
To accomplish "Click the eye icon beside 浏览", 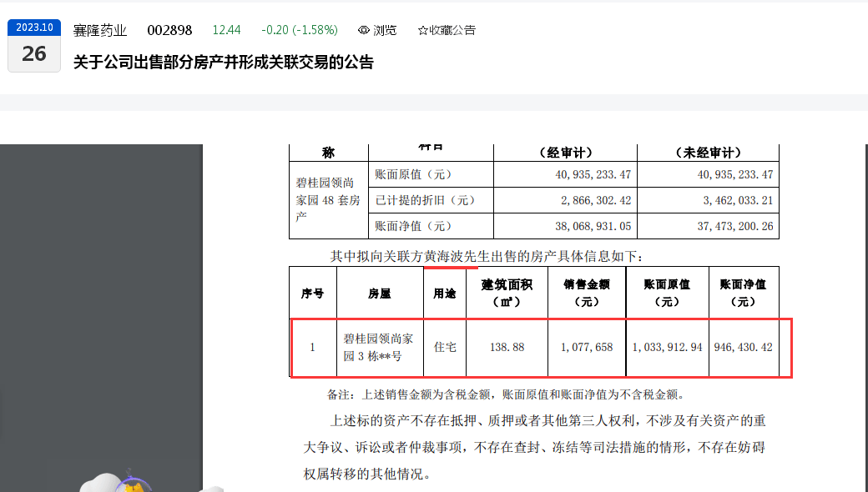I will [x=364, y=30].
